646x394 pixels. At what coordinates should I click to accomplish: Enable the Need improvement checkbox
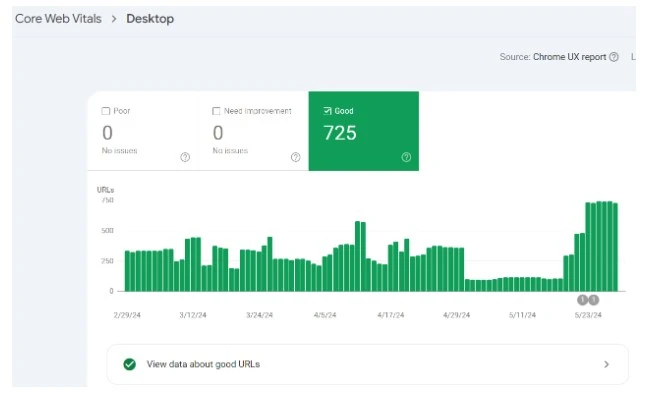(216, 111)
